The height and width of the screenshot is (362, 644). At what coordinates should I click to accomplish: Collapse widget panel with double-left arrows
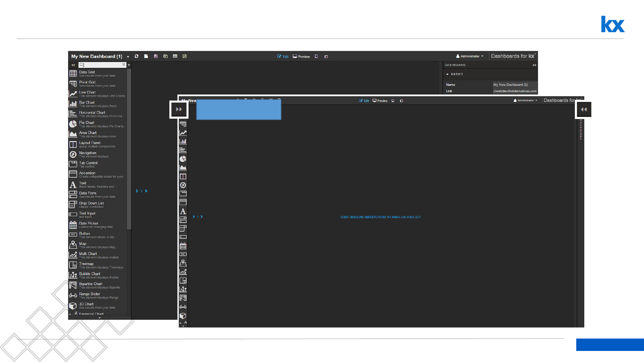click(x=73, y=65)
